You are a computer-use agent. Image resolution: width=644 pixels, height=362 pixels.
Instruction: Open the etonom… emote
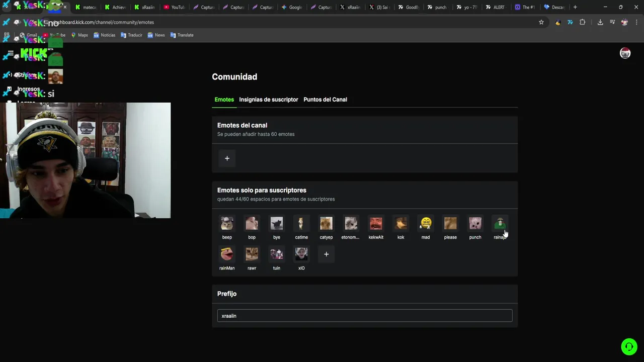tap(351, 223)
